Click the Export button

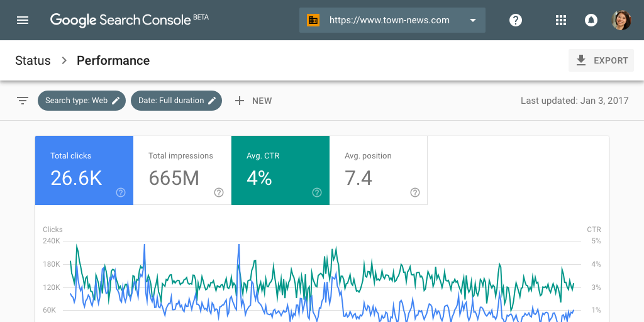(x=601, y=60)
